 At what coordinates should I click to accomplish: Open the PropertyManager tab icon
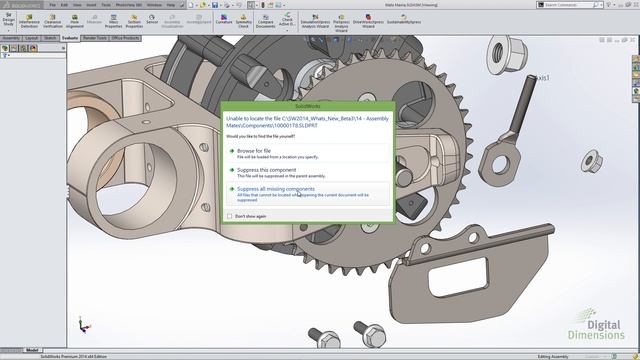click(x=14, y=48)
